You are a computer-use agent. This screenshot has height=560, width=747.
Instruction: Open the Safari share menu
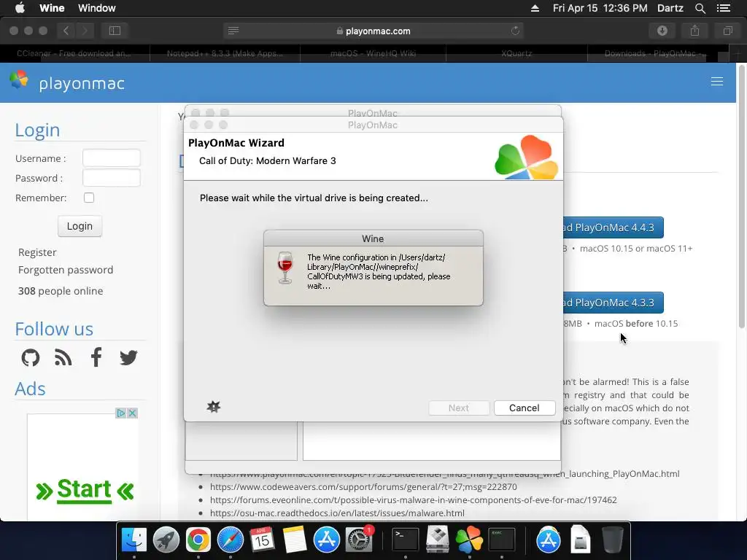click(x=695, y=31)
